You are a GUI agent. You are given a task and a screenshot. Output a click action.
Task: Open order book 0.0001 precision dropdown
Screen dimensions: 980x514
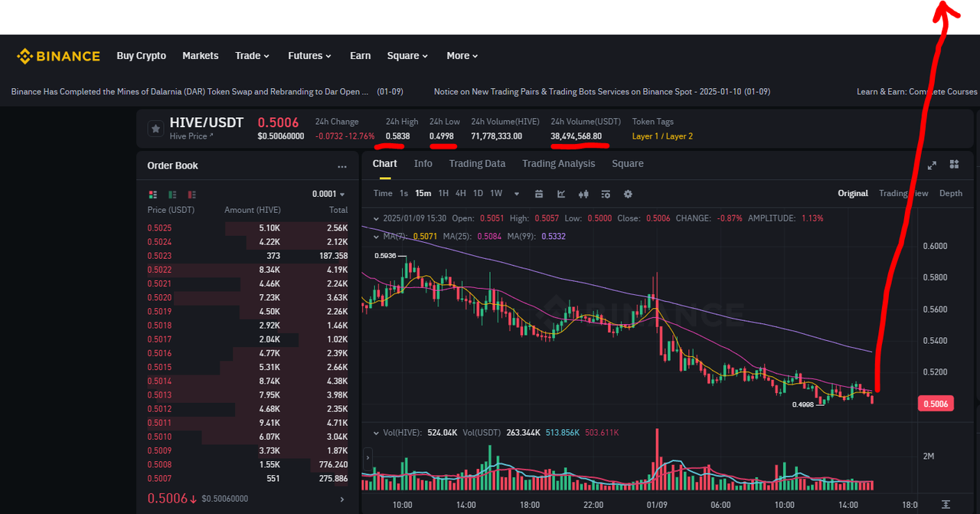click(328, 195)
